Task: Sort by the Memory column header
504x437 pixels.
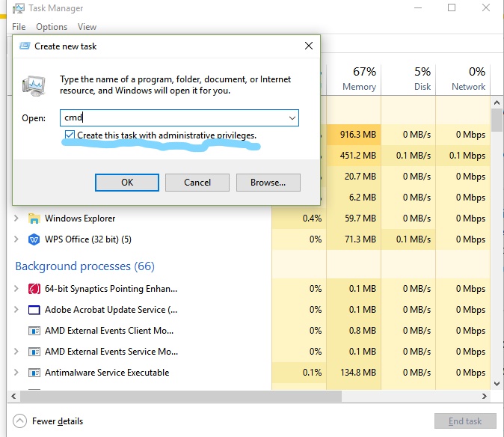Action: (x=359, y=79)
